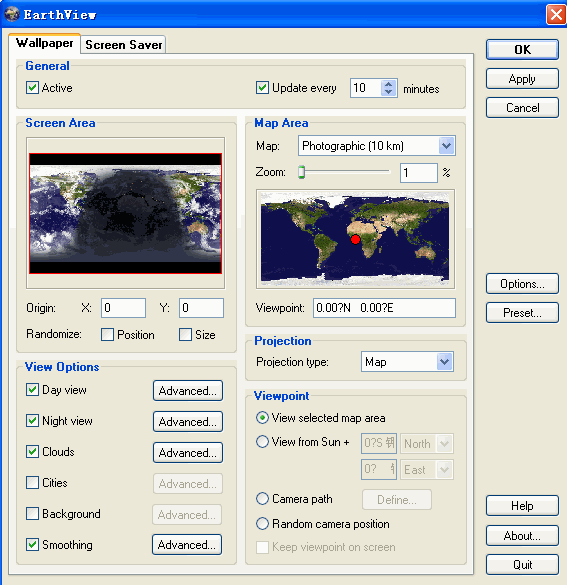567x585 pixels.
Task: Select Camera path radio button
Action: (262, 498)
